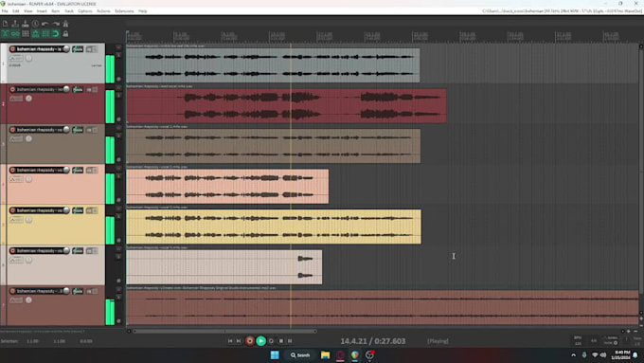Open the File menu
Screen dimensions: 644x363
click(5, 11)
